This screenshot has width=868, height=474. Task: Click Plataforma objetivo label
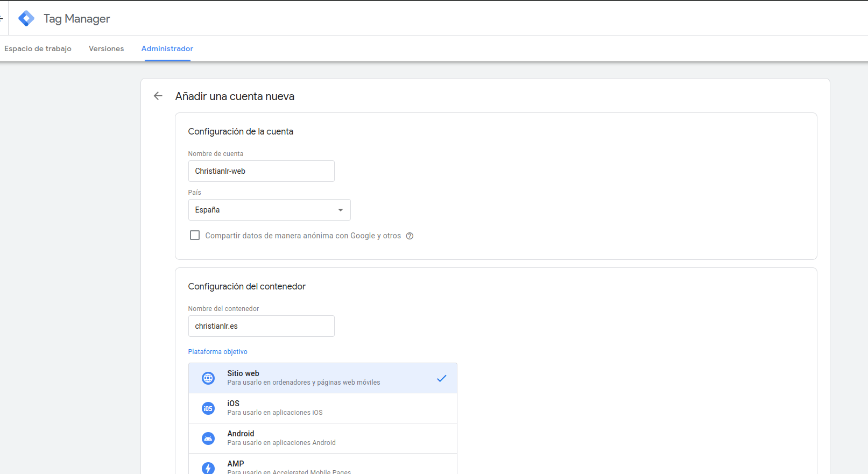(x=218, y=352)
